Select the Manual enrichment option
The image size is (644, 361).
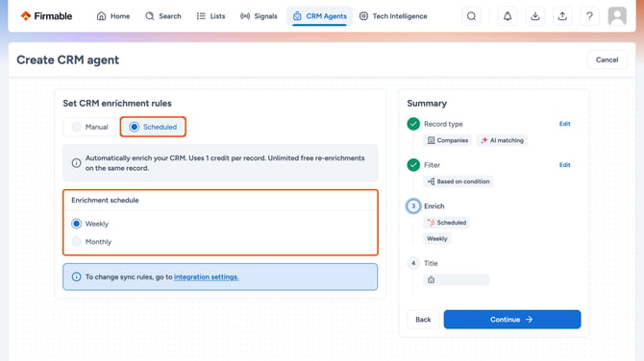90,127
